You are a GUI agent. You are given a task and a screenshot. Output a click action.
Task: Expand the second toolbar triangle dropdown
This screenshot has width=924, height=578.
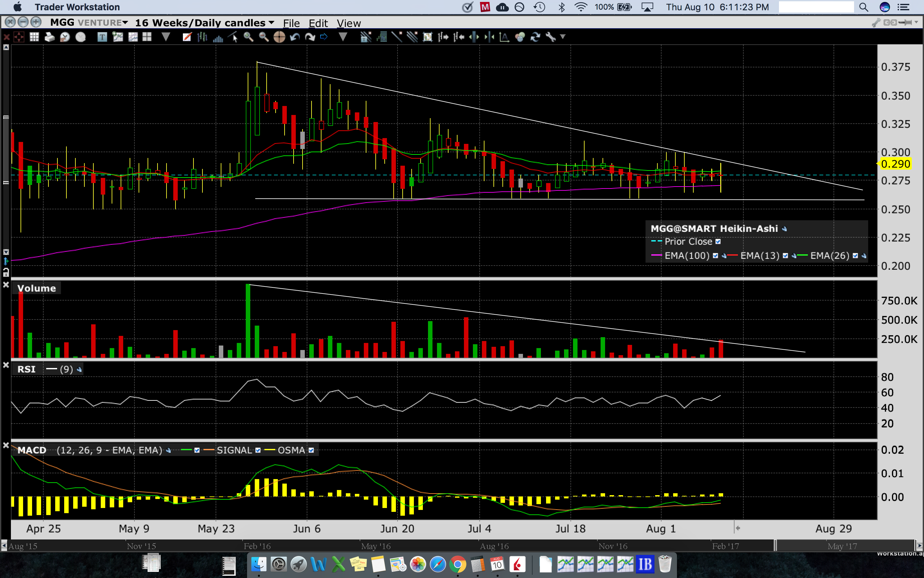343,37
